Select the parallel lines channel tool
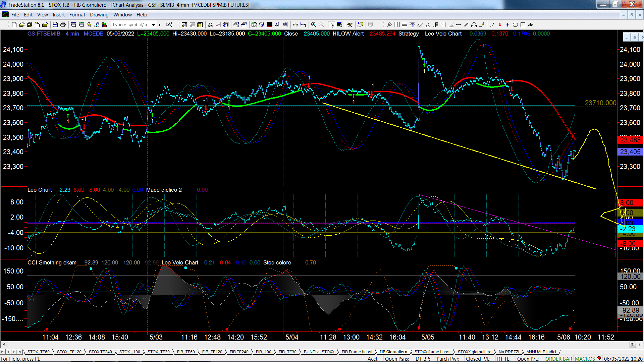Viewport: 644px width, 362px height. click(466, 24)
